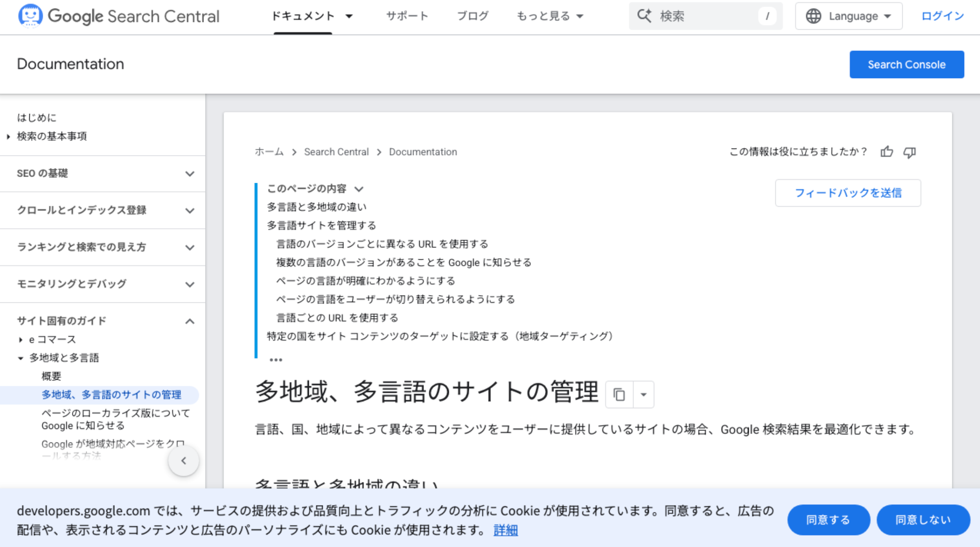Jump to ページの言語が明確にわかるようにする
The width and height of the screenshot is (980, 547).
365,281
